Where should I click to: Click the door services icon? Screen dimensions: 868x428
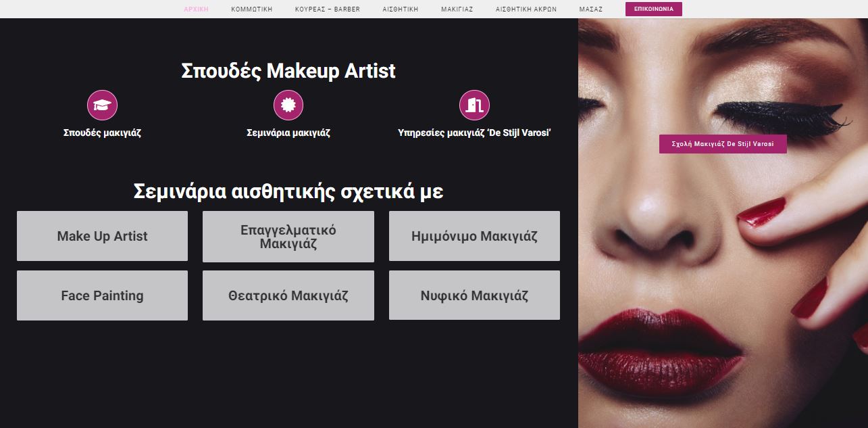pos(474,105)
